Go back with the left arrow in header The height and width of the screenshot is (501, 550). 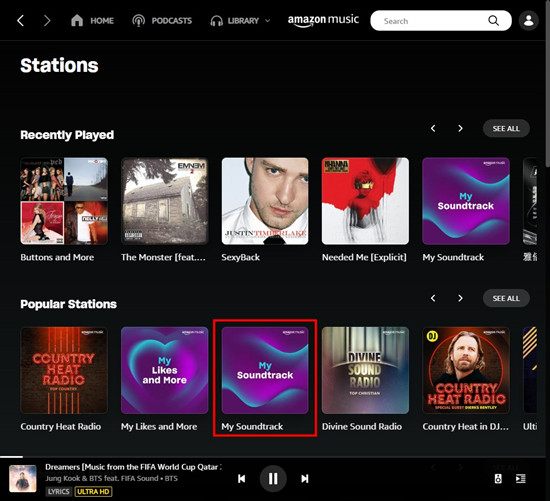pyautogui.click(x=20, y=21)
